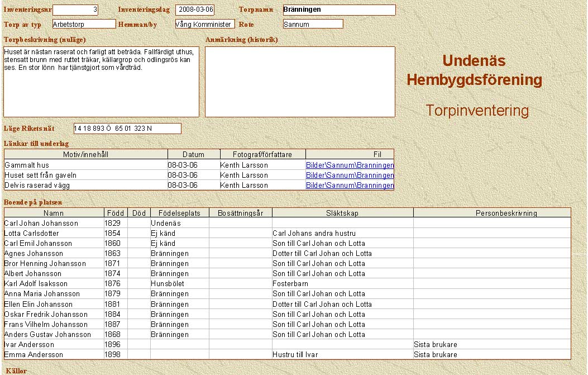
Task: Click the Hemman/by field
Action: pyautogui.click(x=204, y=24)
